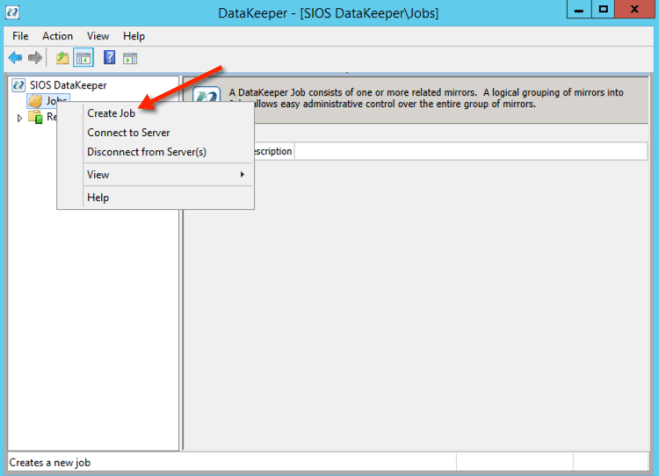Select SIOS DataKeeper root tree node
Screen dimensions: 659x476
click(67, 85)
